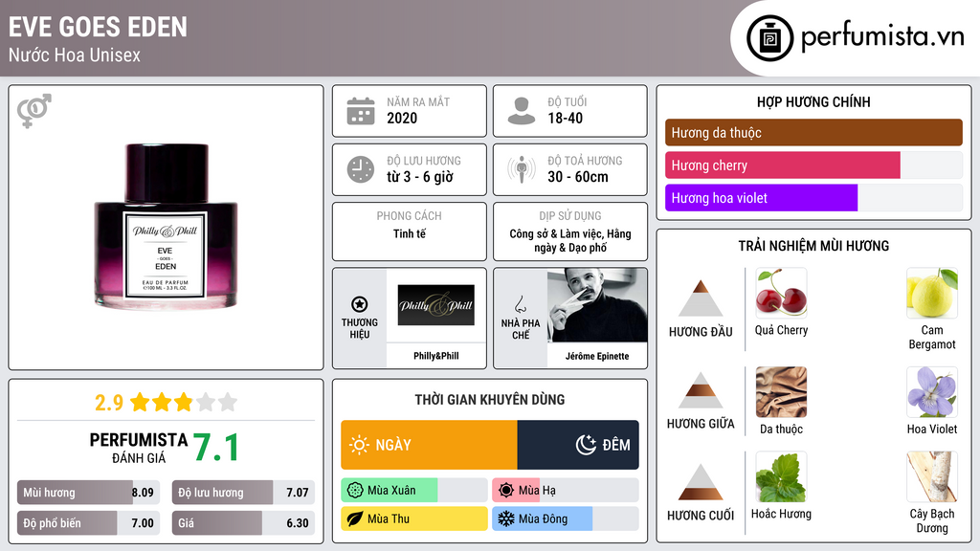Click the Hương giữa pyramid icon

(x=701, y=390)
